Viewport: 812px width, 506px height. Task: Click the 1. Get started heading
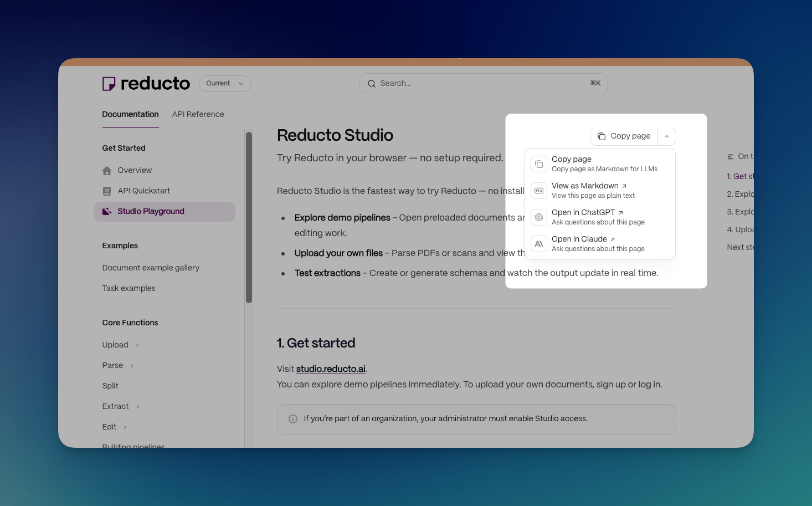316,343
